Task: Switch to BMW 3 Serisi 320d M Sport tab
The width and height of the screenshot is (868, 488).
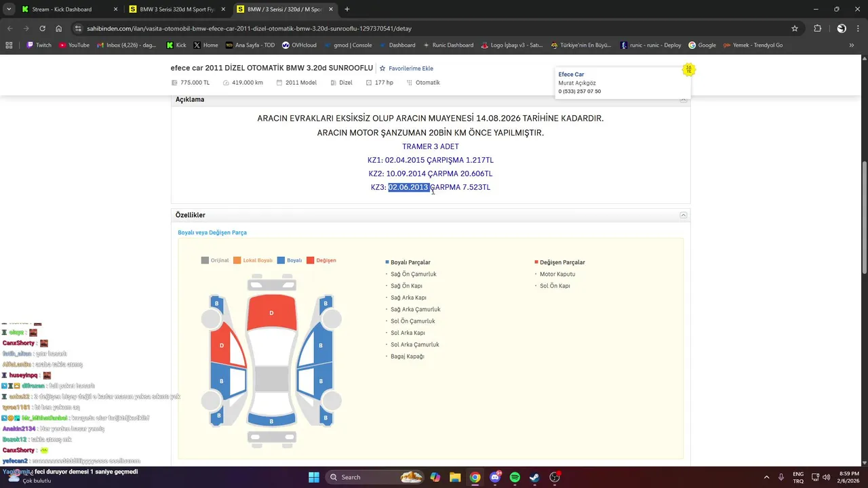Action: pos(176,9)
